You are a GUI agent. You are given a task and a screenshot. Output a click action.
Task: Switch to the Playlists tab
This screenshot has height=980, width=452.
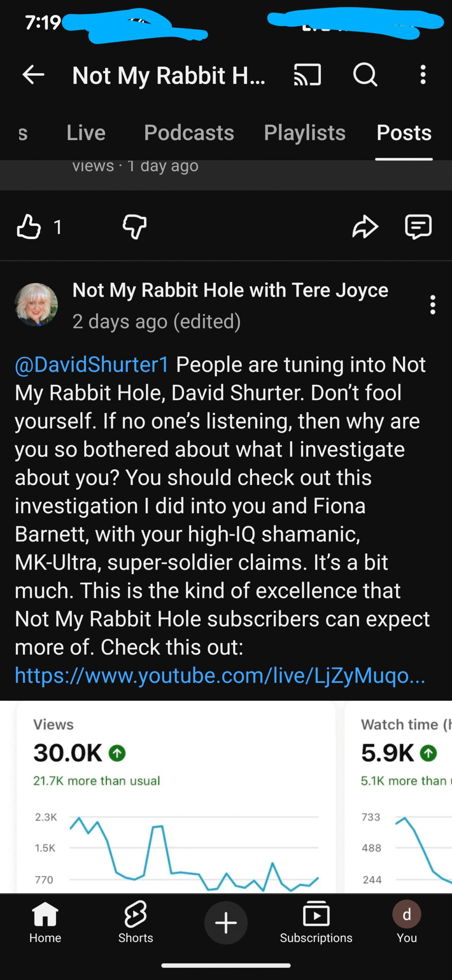[305, 133]
